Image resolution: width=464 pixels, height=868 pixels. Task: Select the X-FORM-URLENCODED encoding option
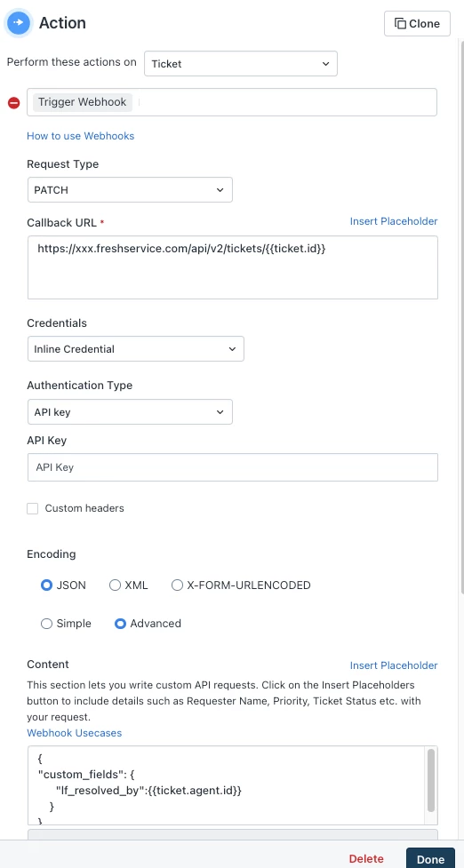(177, 585)
